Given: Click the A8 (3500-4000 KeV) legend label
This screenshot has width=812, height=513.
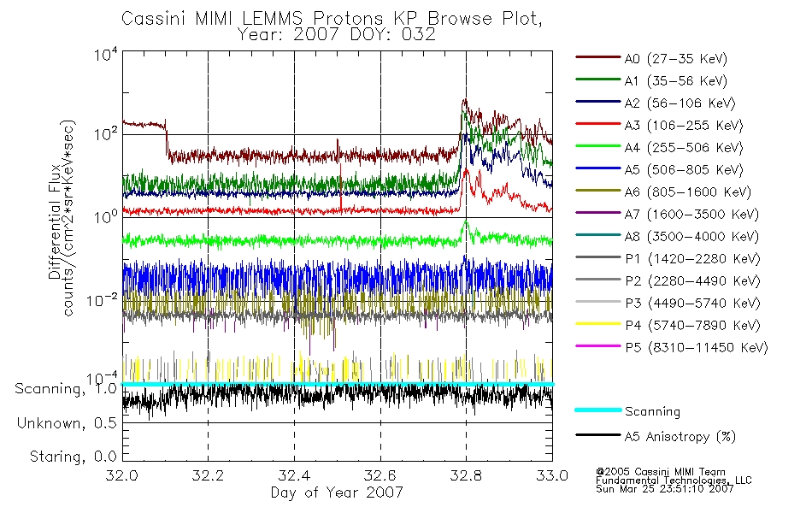Looking at the screenshot, I should 691,237.
